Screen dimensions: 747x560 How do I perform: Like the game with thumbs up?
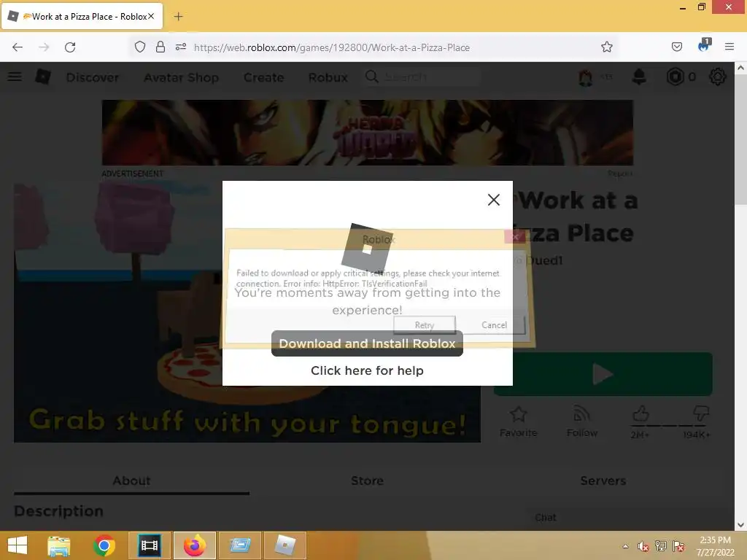click(x=640, y=414)
